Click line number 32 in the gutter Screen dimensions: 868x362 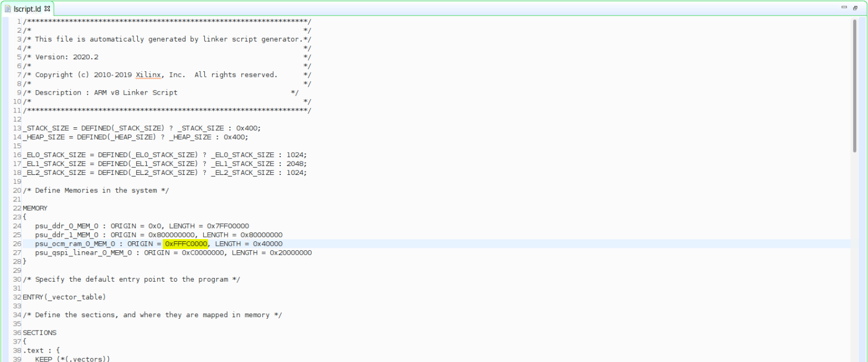17,297
